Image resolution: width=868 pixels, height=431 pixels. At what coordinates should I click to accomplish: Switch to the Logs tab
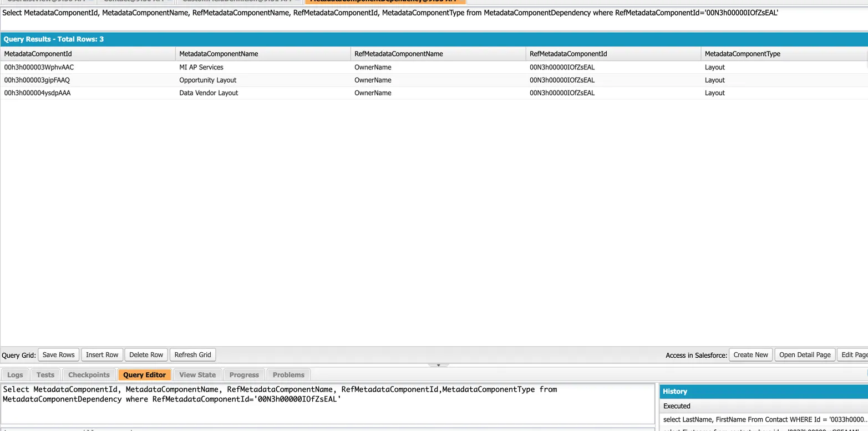pos(15,374)
